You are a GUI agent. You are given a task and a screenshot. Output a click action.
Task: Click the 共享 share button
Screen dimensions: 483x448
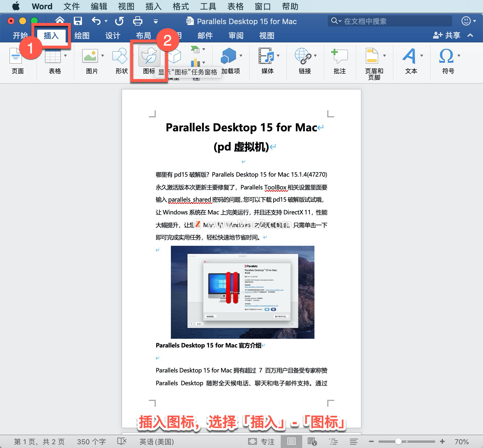[x=447, y=35]
